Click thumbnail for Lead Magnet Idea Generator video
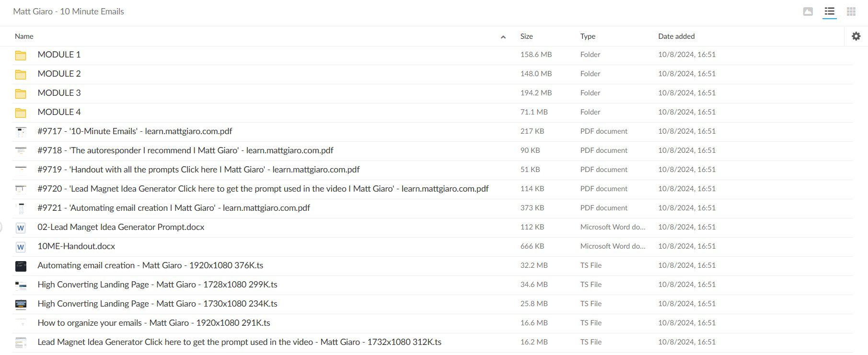868x355 pixels. tap(21, 343)
